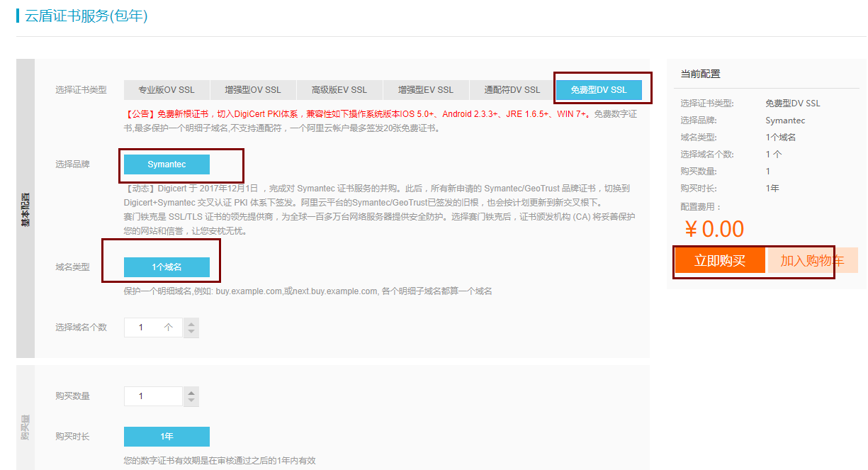
Task: Click the ¥0.00 configuration price
Action: tap(714, 229)
